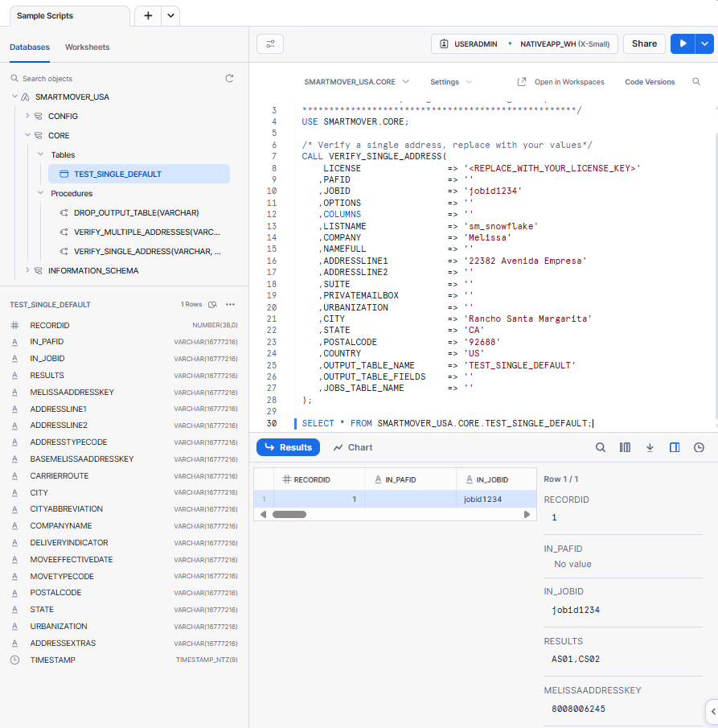718x728 pixels.
Task: Click Open in Workspaces link
Action: coord(560,82)
